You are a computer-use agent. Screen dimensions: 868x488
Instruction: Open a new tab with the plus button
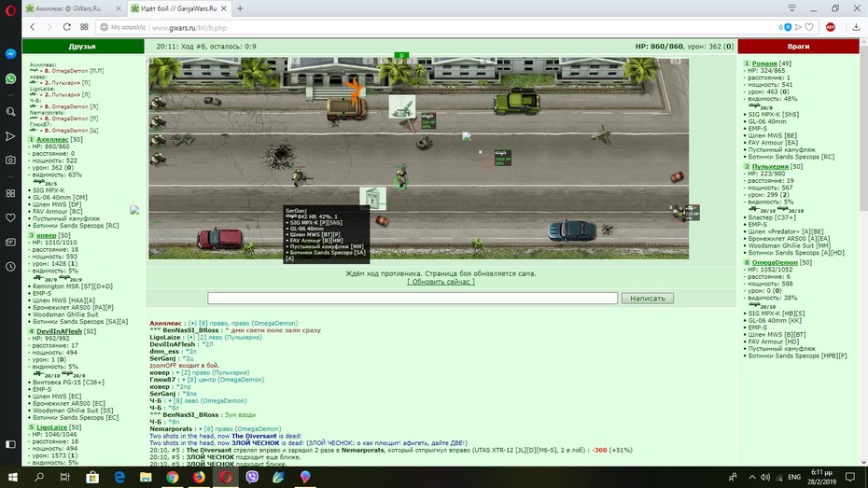pyautogui.click(x=240, y=8)
